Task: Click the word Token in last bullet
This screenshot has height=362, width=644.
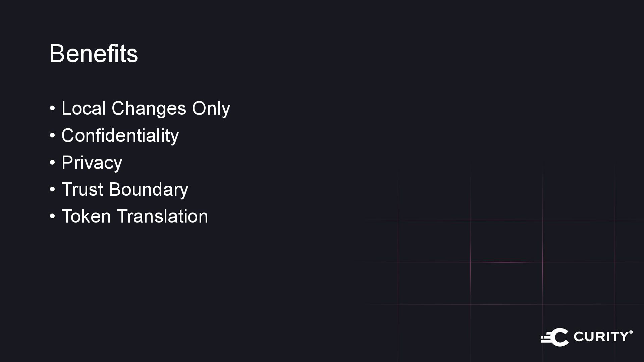Action: tap(86, 216)
